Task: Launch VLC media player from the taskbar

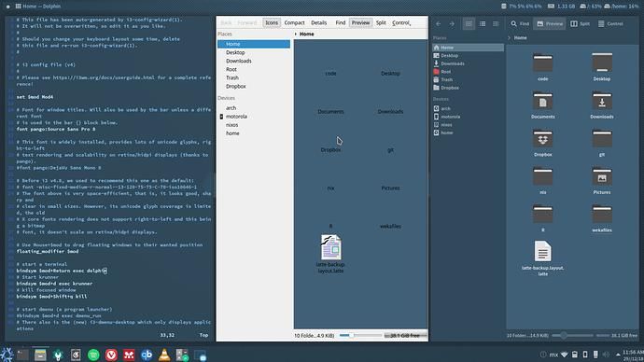Action: tap(164, 355)
